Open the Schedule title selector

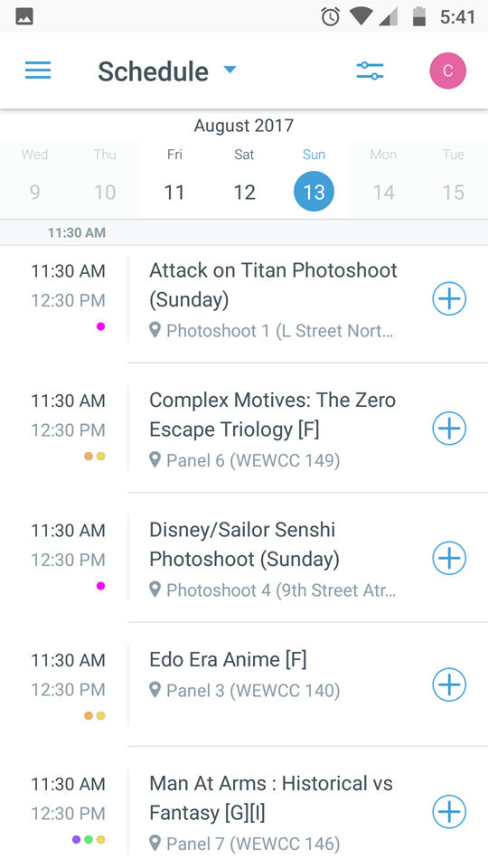(154, 71)
